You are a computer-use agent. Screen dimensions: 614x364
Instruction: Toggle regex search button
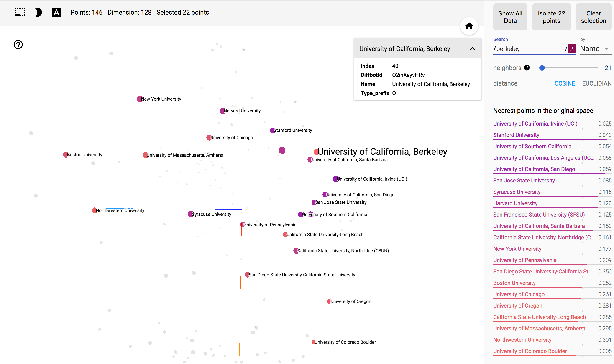point(572,48)
